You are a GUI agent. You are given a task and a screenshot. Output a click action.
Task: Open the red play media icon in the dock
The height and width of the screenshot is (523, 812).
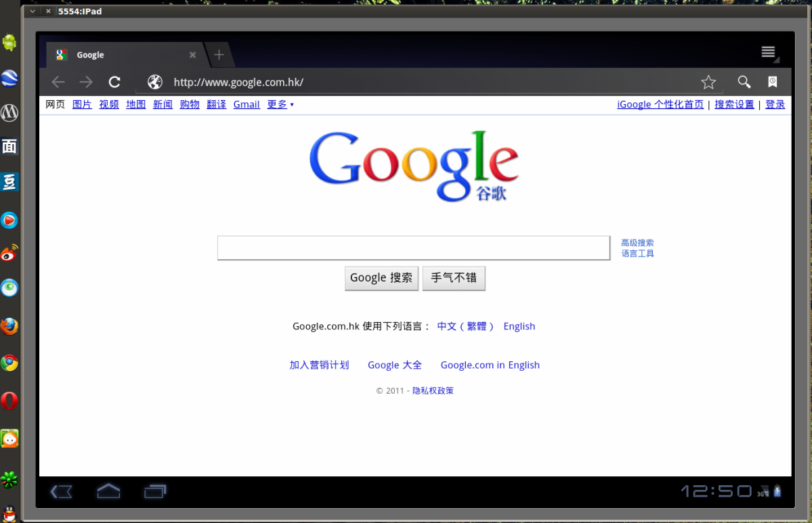(x=9, y=221)
